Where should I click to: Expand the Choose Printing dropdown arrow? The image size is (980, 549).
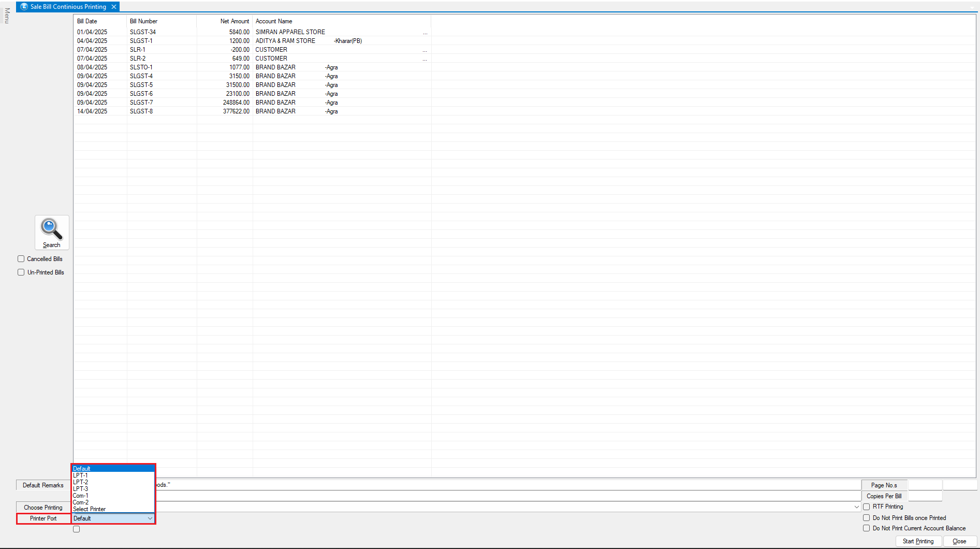856,507
